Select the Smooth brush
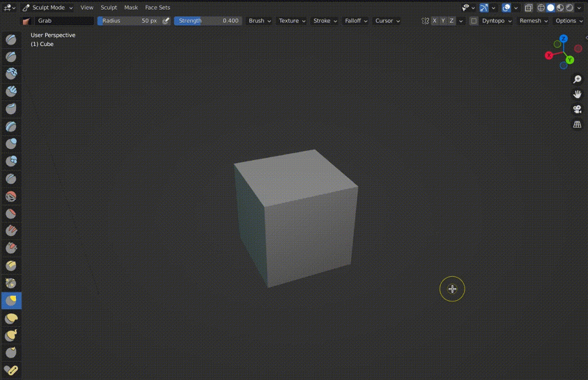Screen dimensions: 588x380 (x=11, y=196)
